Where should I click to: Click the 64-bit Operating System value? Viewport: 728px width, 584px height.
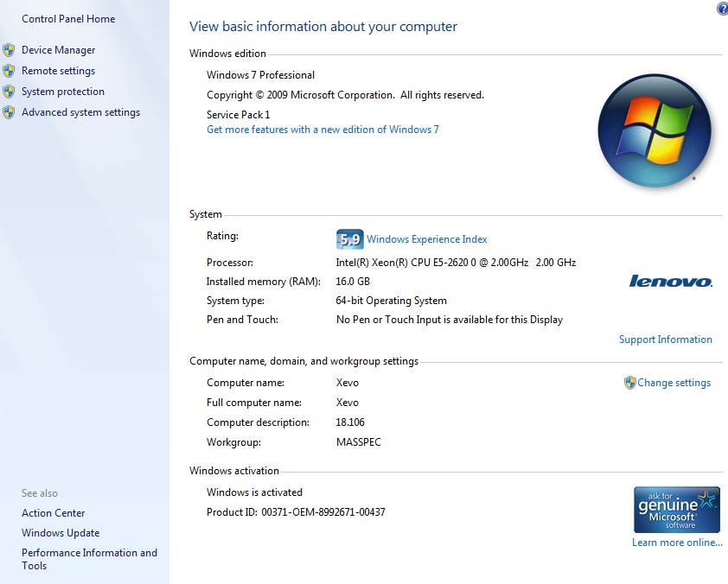point(391,301)
